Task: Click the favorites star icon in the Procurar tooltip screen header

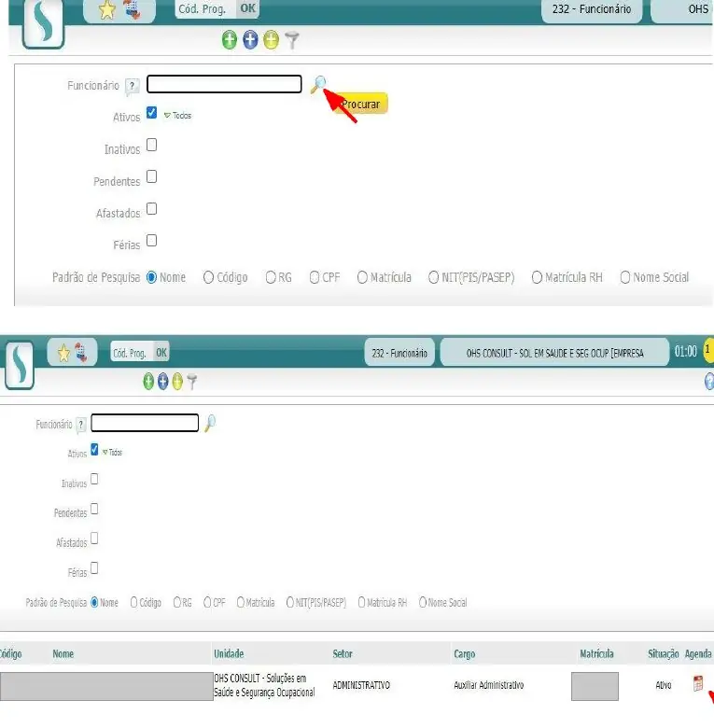Action: coord(107,10)
